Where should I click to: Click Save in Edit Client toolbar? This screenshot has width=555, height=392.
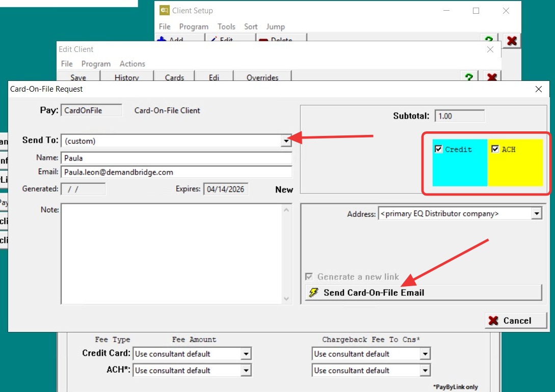tap(78, 77)
